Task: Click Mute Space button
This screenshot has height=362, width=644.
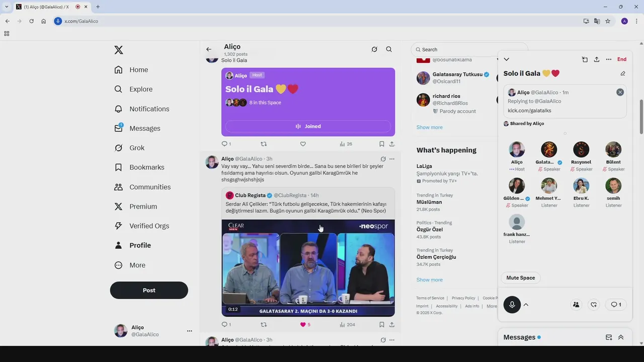Action: pyautogui.click(x=521, y=278)
